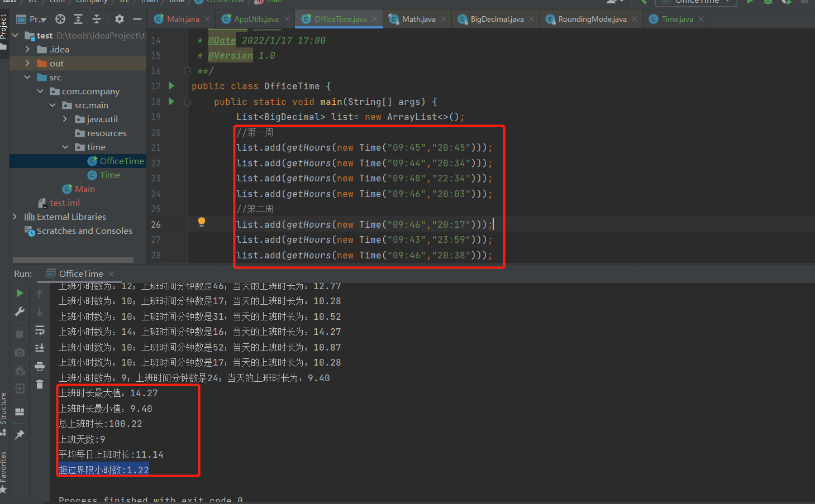Image resolution: width=815 pixels, height=504 pixels.
Task: Select Time class in project tree
Action: click(104, 175)
